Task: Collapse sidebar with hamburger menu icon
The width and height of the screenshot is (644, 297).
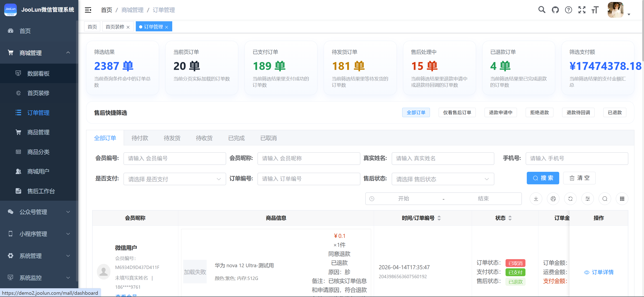Action: pyautogui.click(x=88, y=10)
